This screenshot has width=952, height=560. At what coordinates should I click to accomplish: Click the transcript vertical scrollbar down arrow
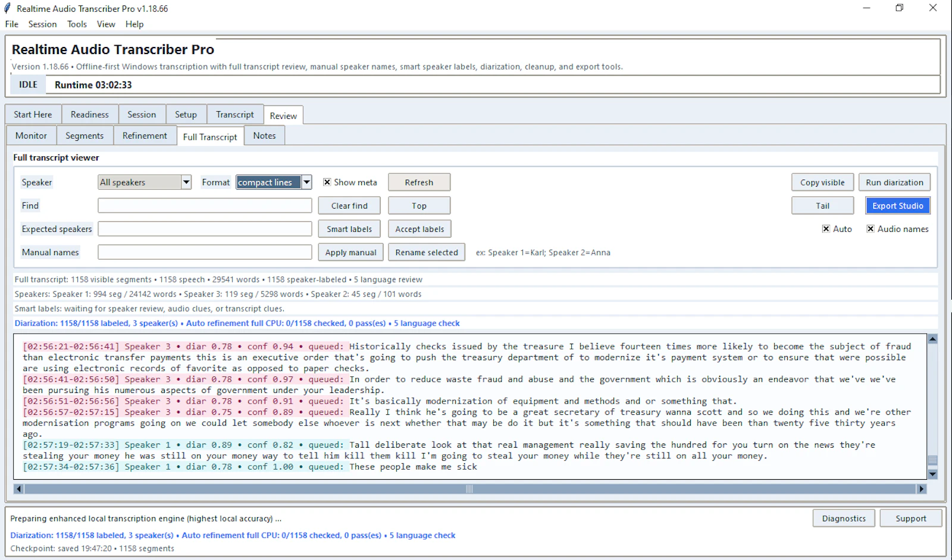pos(933,474)
